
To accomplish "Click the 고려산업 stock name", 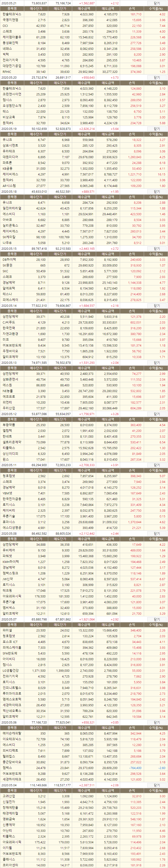I will (x=9, y=796).
